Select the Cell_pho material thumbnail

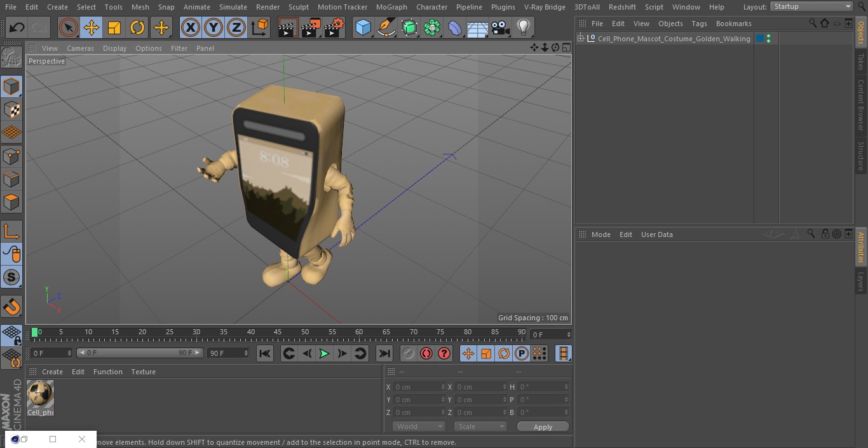[x=40, y=398]
